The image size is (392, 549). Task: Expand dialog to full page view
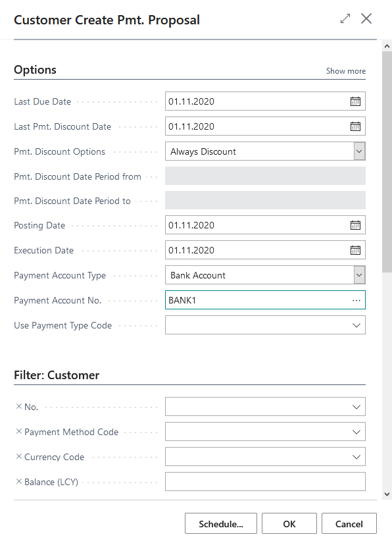pyautogui.click(x=345, y=19)
